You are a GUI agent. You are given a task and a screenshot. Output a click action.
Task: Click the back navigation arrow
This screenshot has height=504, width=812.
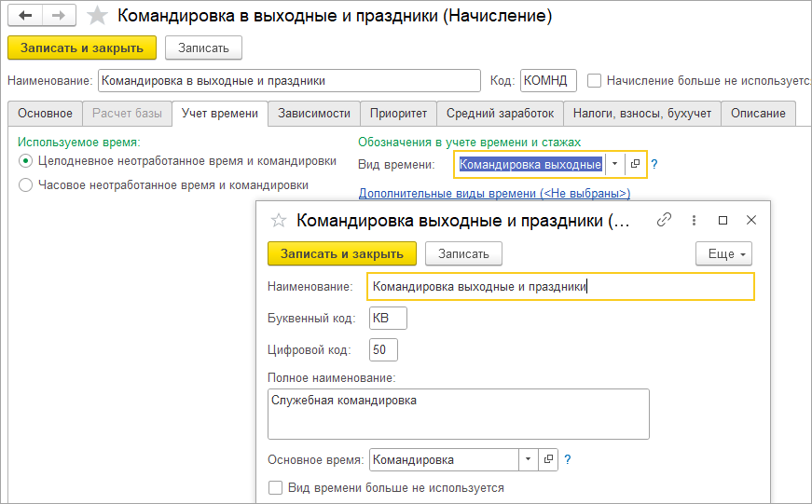click(x=25, y=16)
